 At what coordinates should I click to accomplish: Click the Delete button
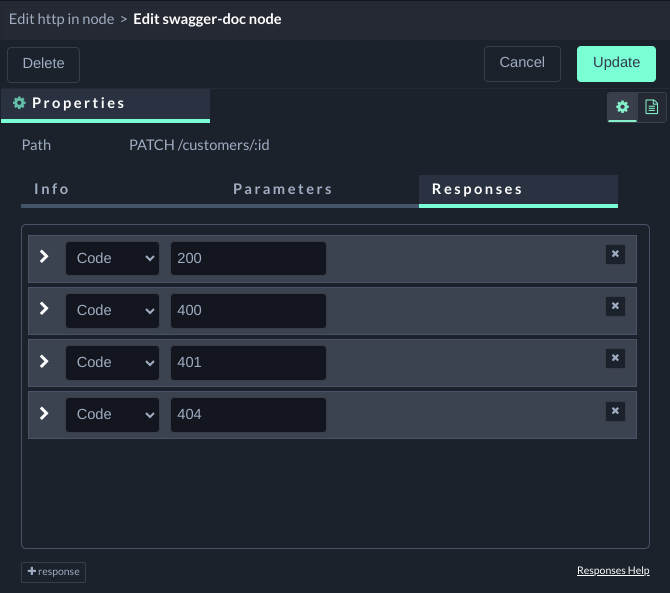click(x=43, y=64)
